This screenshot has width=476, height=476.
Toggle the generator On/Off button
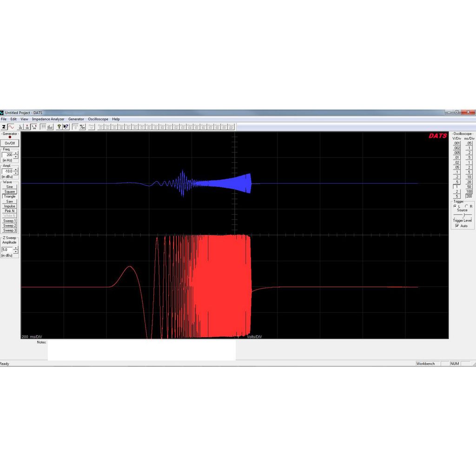(x=10, y=143)
